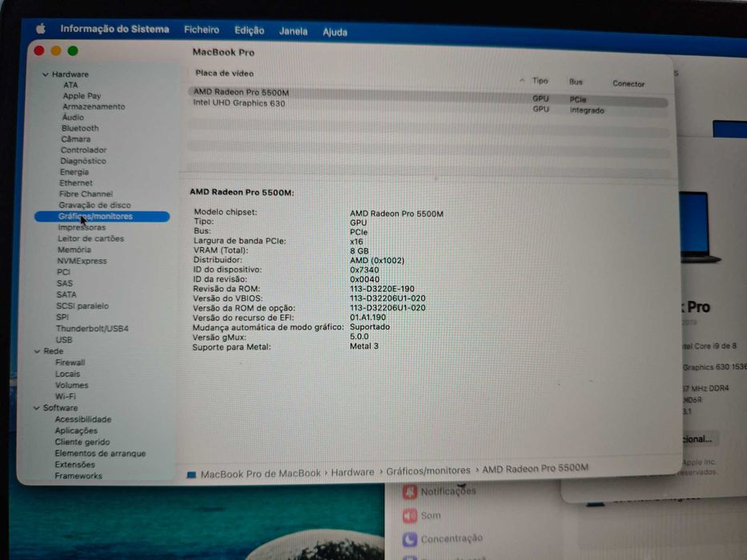
Task: Sort by Bus column header
Action: pos(576,82)
